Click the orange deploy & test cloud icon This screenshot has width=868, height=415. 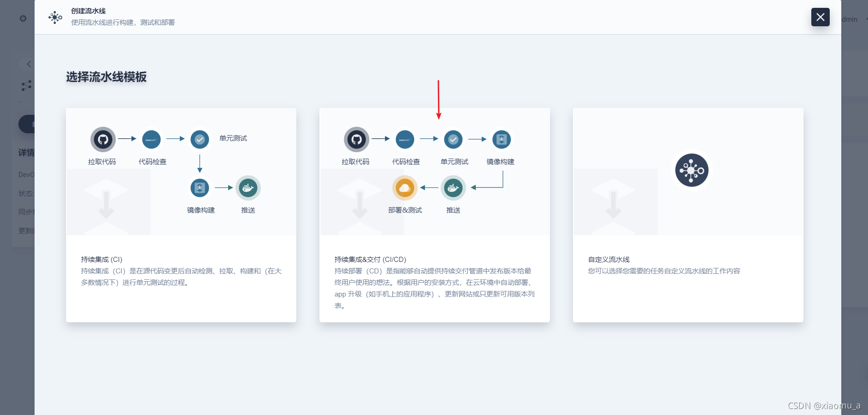coord(405,188)
